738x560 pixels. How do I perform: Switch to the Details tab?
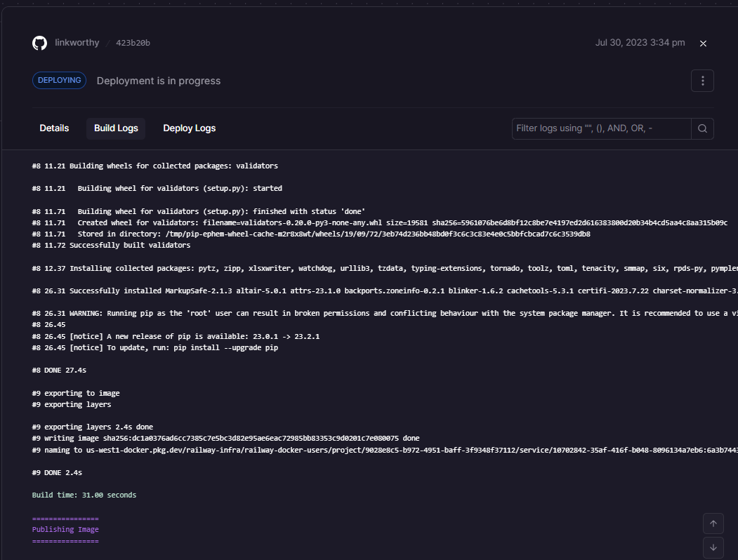point(54,128)
